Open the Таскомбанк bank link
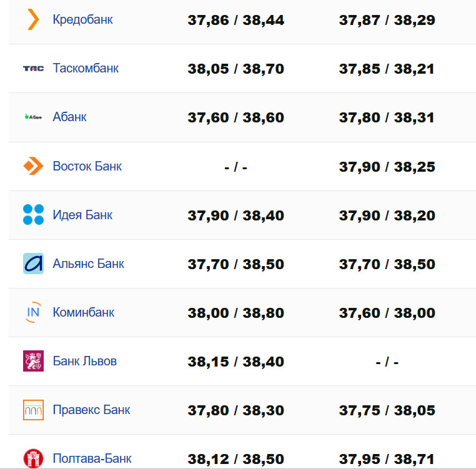 (86, 68)
